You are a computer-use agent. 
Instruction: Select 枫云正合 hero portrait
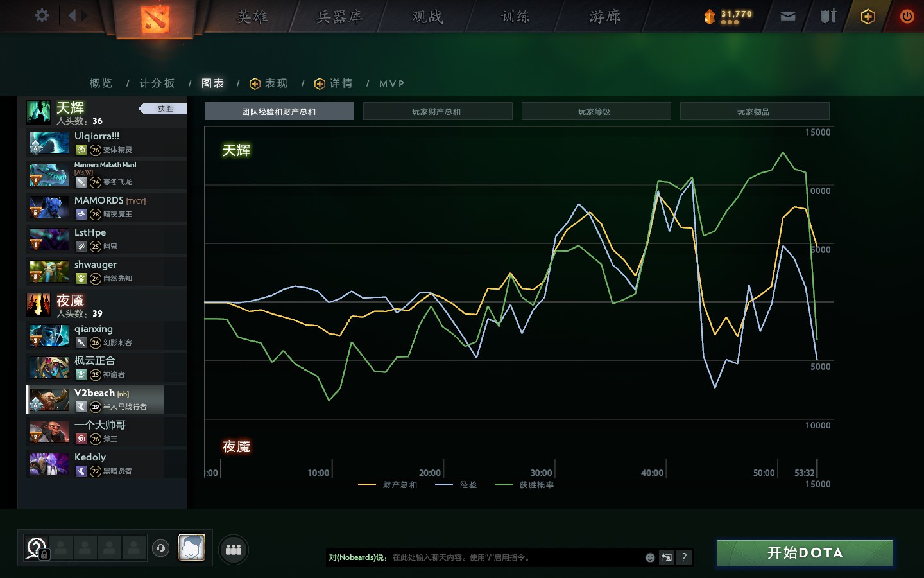click(x=49, y=368)
